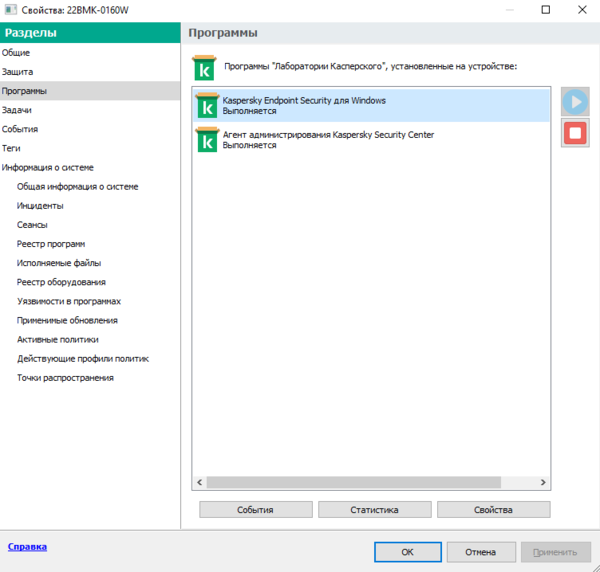
Task: Select Kaspersky Endpoint Security для Windows row
Action: click(x=371, y=105)
